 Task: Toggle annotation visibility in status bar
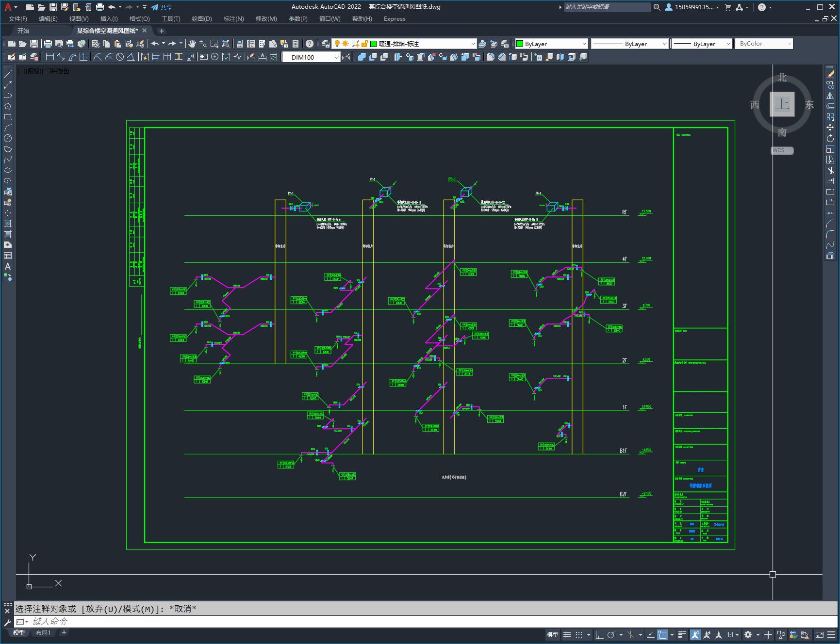coord(695,634)
